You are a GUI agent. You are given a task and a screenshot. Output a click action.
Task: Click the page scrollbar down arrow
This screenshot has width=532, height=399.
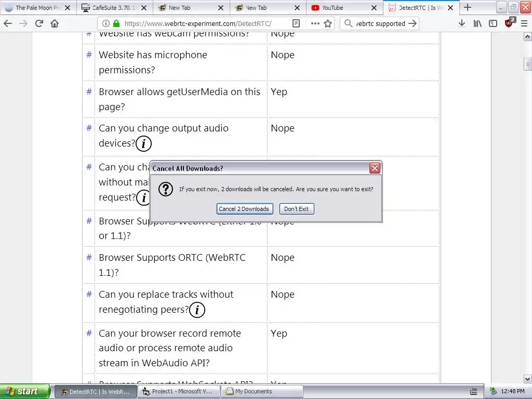[x=527, y=379]
